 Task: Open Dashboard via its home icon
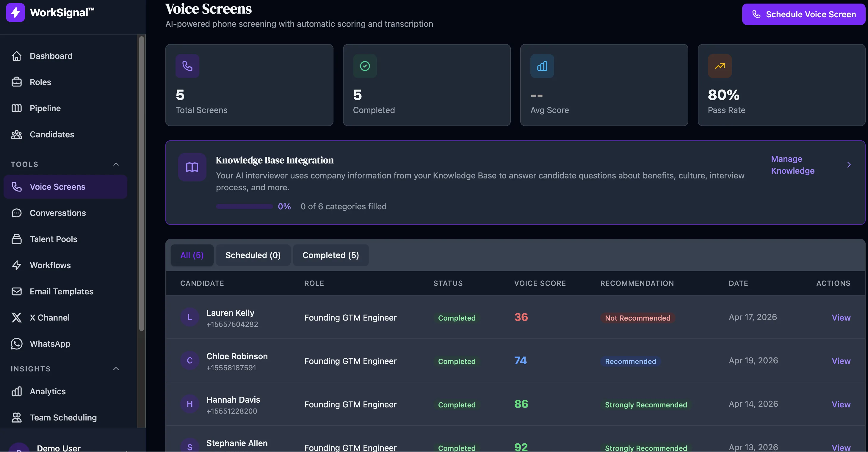click(x=17, y=56)
